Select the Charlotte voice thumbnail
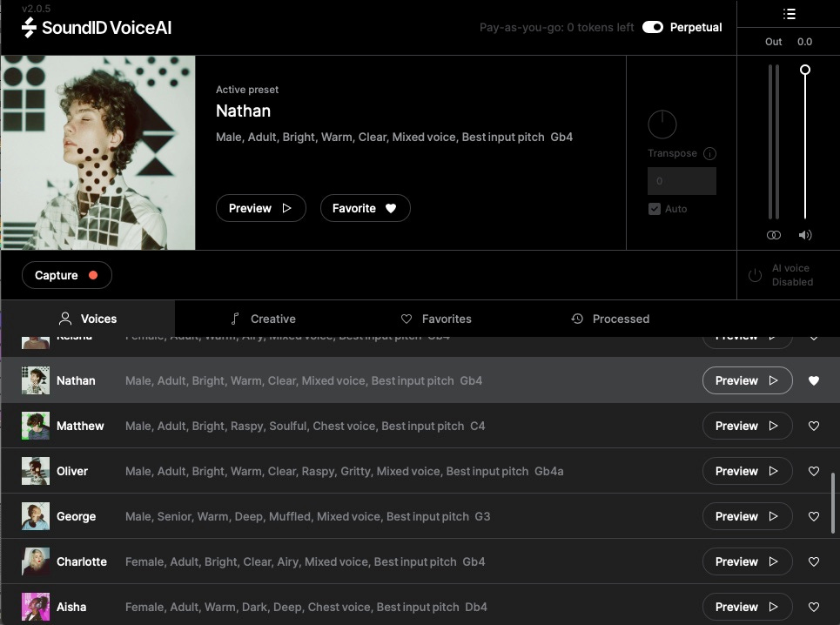840x625 pixels. 36,561
